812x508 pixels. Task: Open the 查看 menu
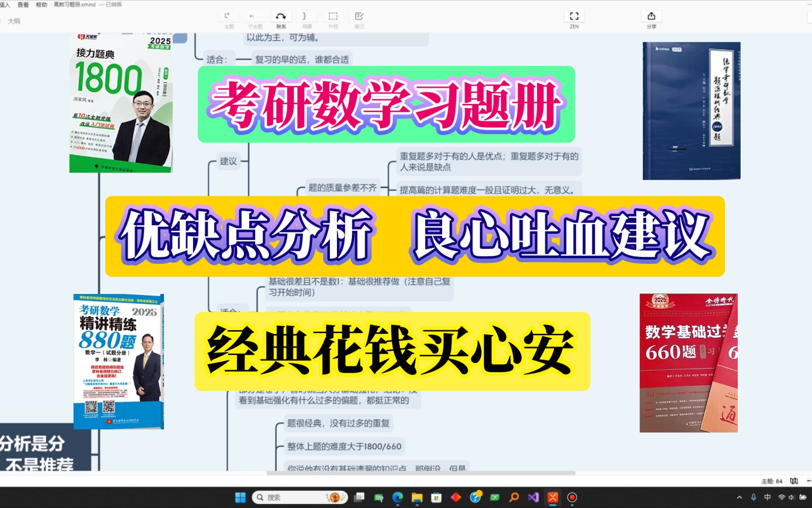click(23, 4)
